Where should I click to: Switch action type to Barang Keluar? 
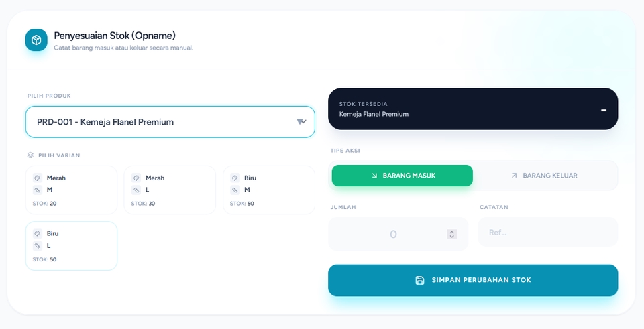tap(544, 176)
